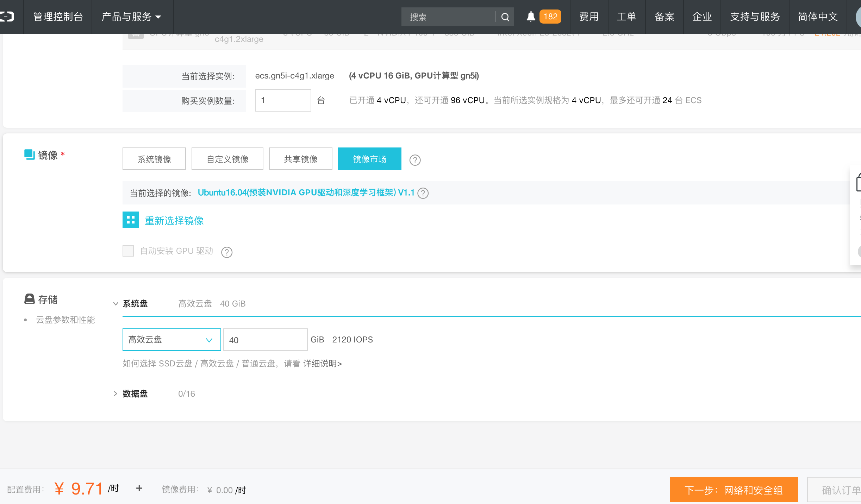Click help icon next to Ubuntu16.04 image name
This screenshot has width=861, height=504.
423,193
